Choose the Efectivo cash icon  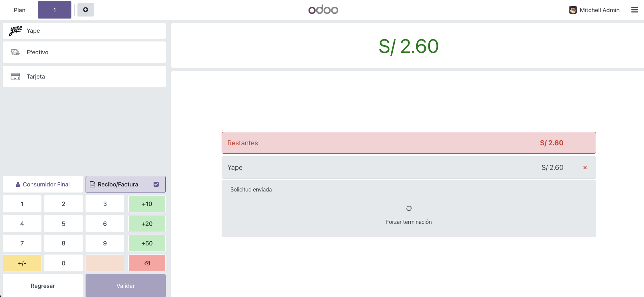15,52
